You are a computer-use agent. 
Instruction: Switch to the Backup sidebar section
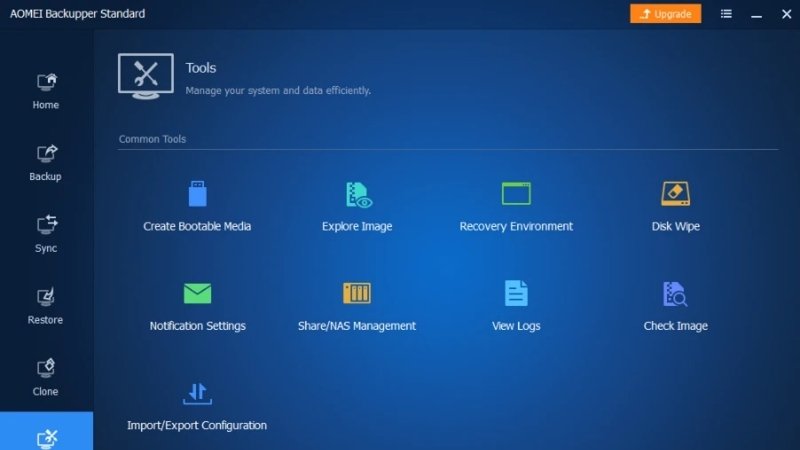46,163
